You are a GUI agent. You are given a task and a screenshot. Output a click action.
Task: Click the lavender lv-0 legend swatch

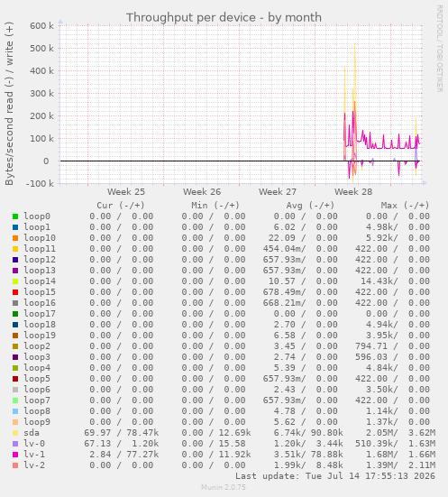(x=15, y=444)
